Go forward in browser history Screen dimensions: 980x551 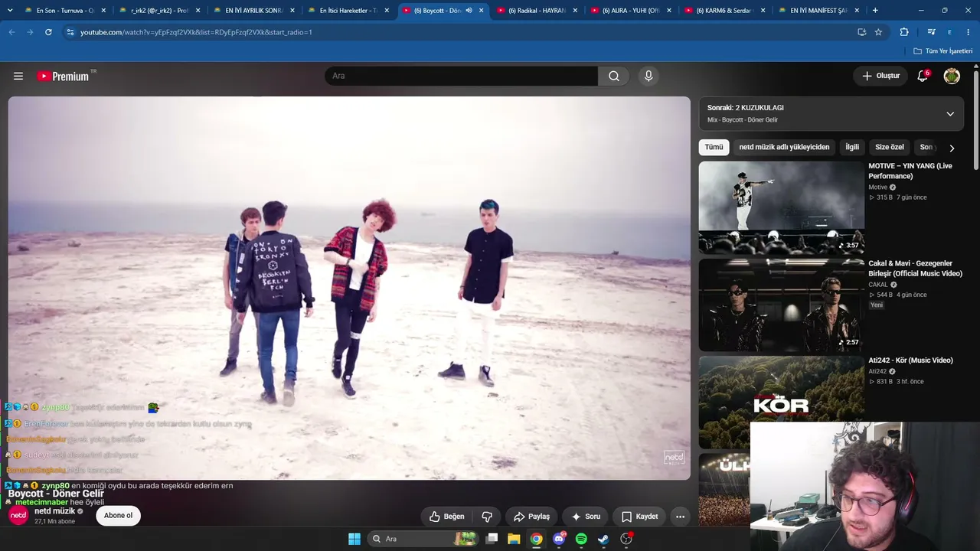tap(30, 32)
